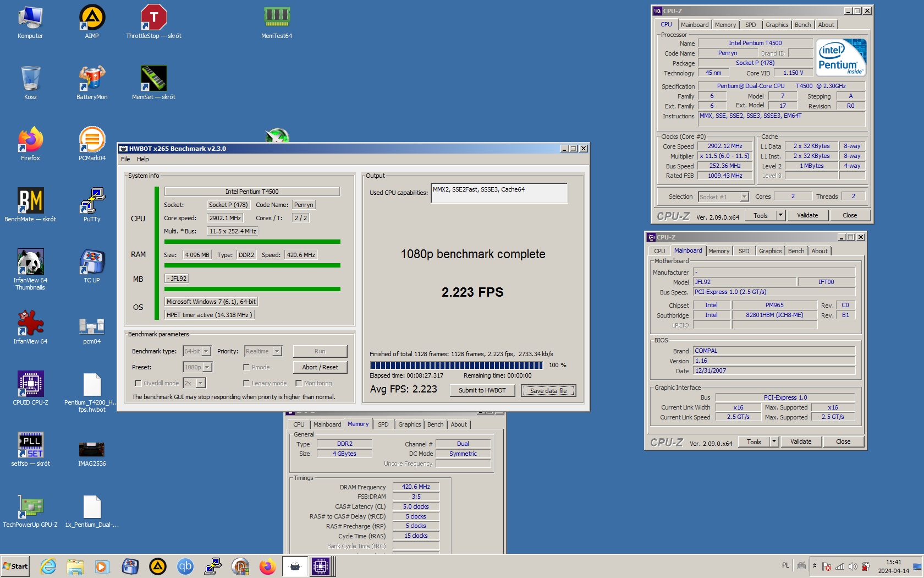Click Submit to HWBOT button
This screenshot has height=578, width=924.
[x=482, y=390]
